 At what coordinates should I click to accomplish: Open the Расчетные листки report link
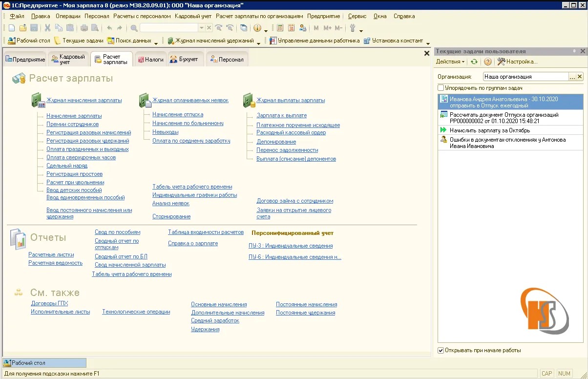[51, 254]
